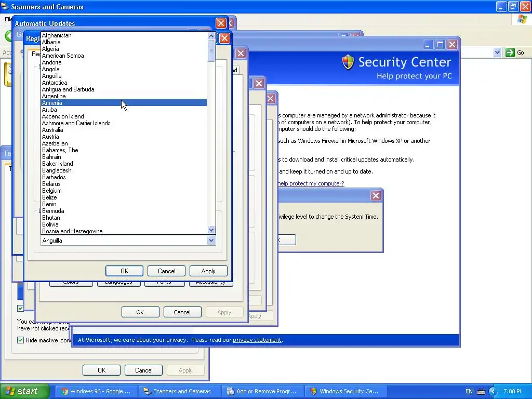532x399 pixels.
Task: Click the country list scroll up arrow
Action: tap(211, 36)
